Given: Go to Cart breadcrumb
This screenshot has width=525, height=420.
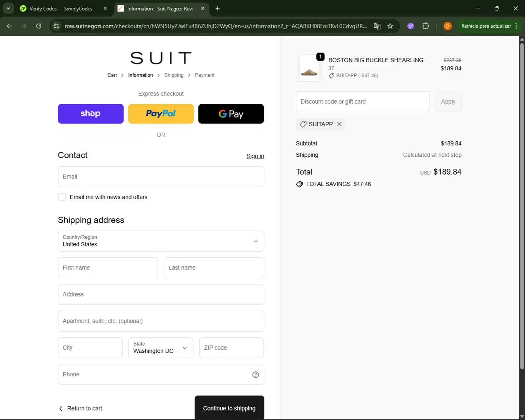Looking at the screenshot, I should click(x=112, y=75).
